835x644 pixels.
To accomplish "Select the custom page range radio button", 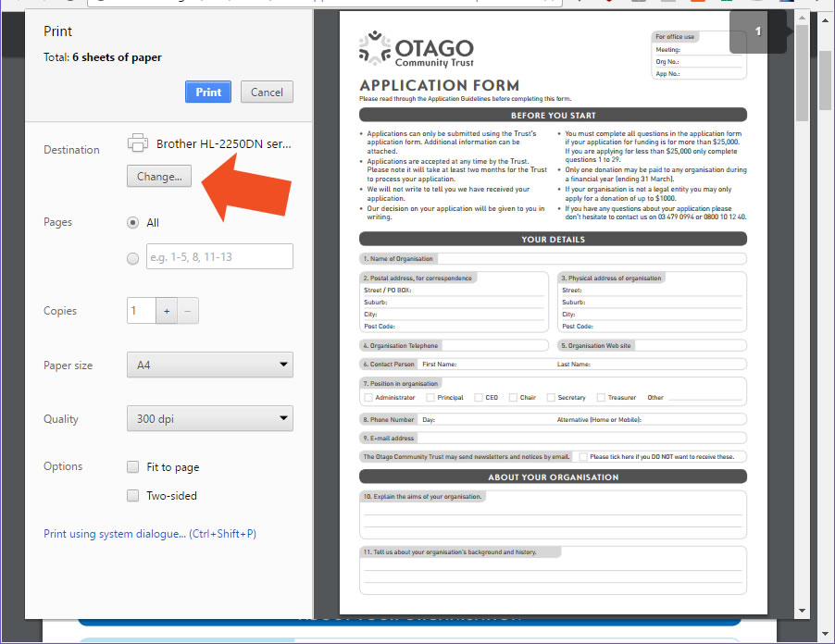I will click(132, 258).
